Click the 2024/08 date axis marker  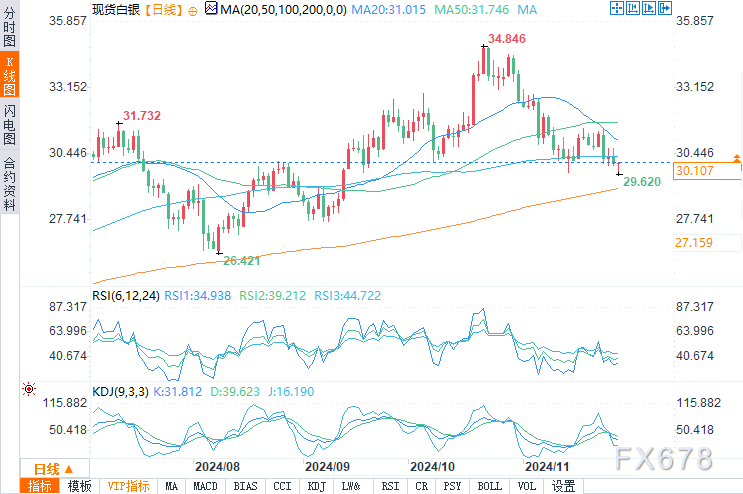point(217,467)
